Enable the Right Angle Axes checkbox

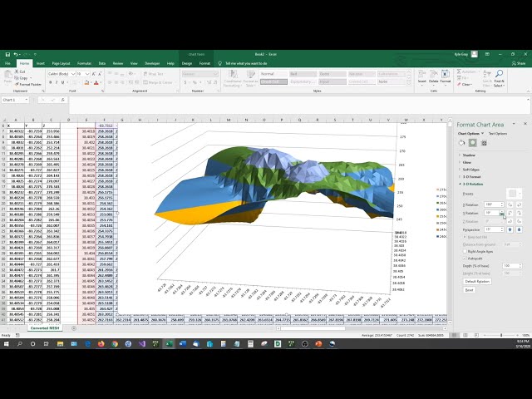[465, 251]
